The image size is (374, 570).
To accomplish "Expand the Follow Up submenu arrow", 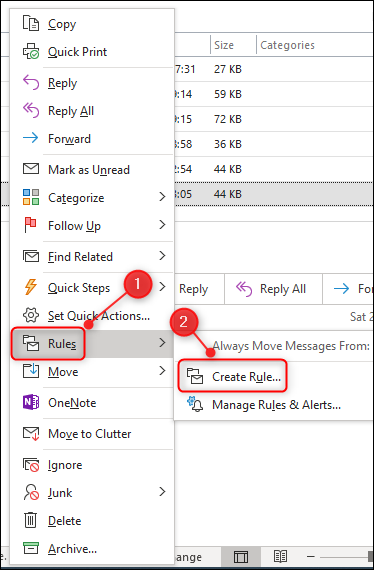I will (x=162, y=225).
